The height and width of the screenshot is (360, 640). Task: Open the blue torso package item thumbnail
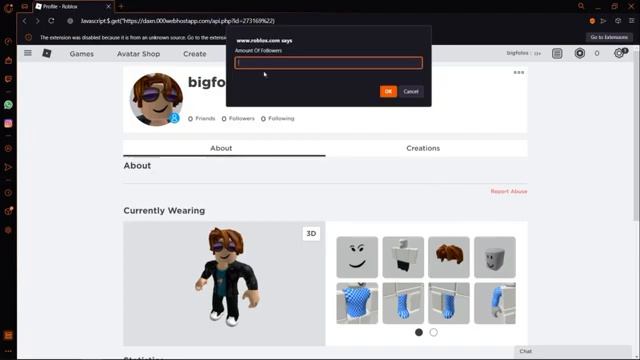click(x=357, y=303)
